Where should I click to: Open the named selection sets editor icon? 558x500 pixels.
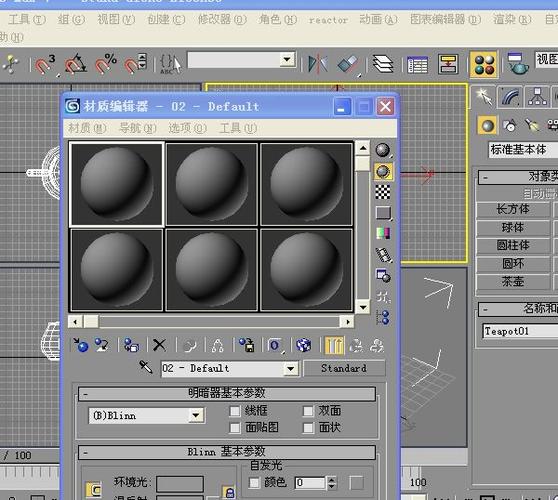(x=170, y=64)
